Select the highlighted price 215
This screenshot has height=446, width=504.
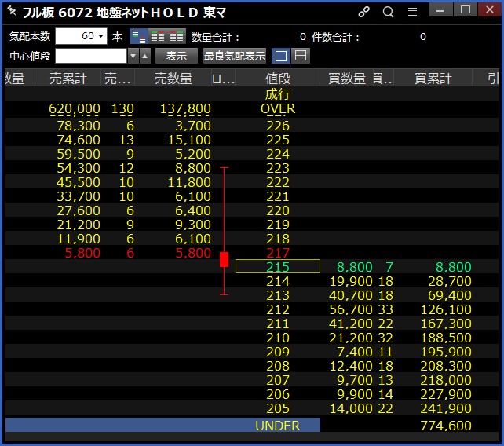point(278,266)
